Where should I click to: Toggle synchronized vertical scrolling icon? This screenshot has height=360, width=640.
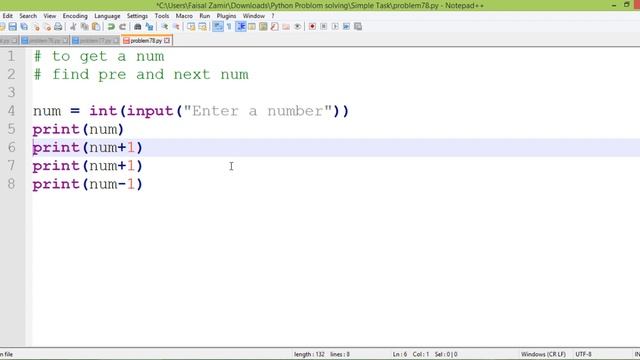(x=191, y=27)
